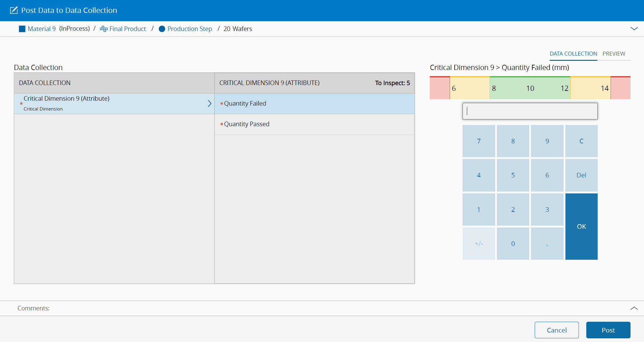The image size is (644, 342).
Task: Select the Quantity Passed parameter row
Action: (314, 124)
